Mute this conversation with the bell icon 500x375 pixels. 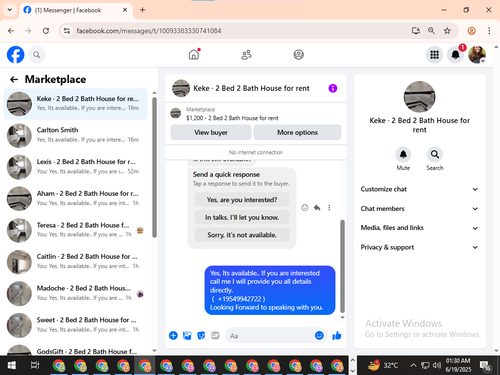point(403,154)
